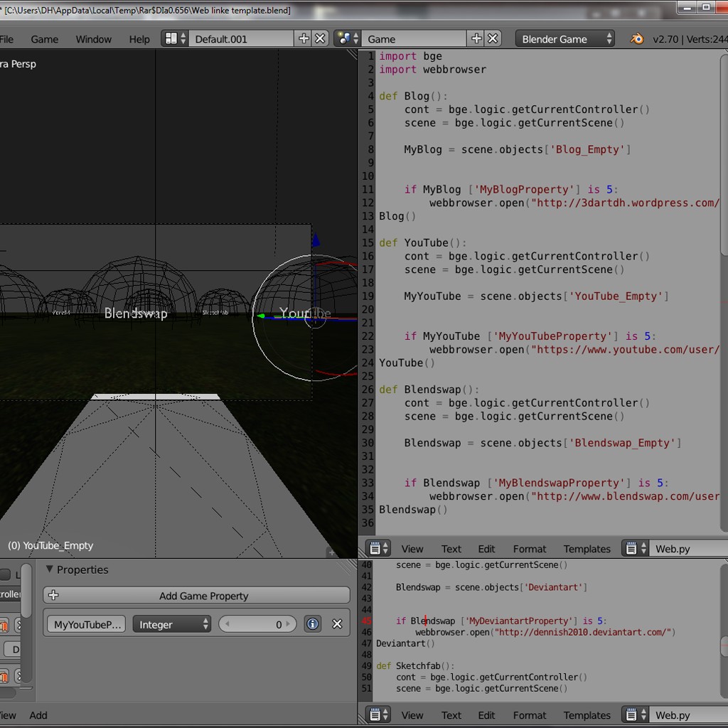Open the Templates menu in the text editor
The width and height of the screenshot is (728, 728).
tap(587, 548)
